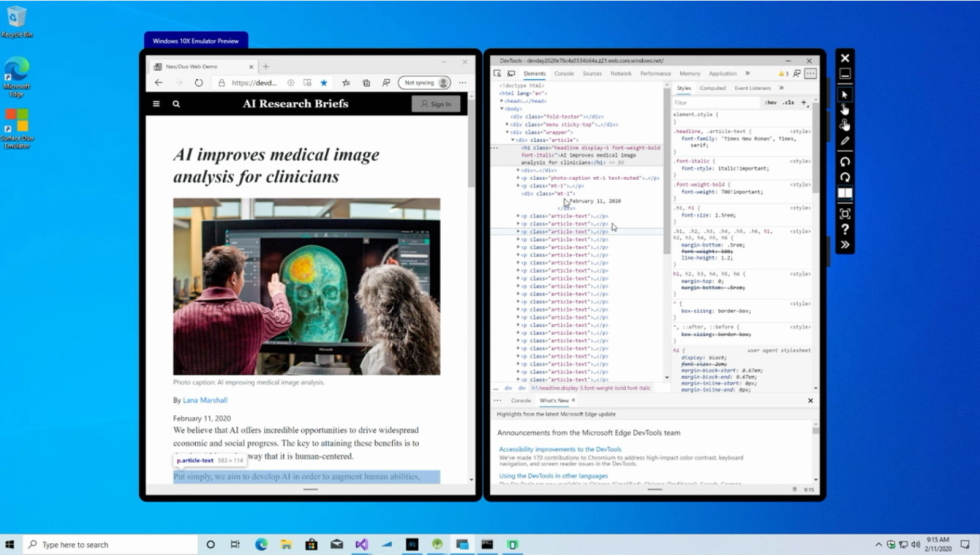Open the Memory tab
Viewport: 980px width, 556px height.
[689, 74]
